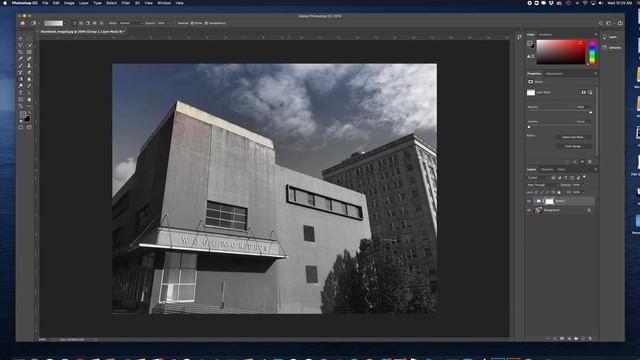Open the Libraries panel
This screenshot has height=360, width=640.
(x=612, y=48)
